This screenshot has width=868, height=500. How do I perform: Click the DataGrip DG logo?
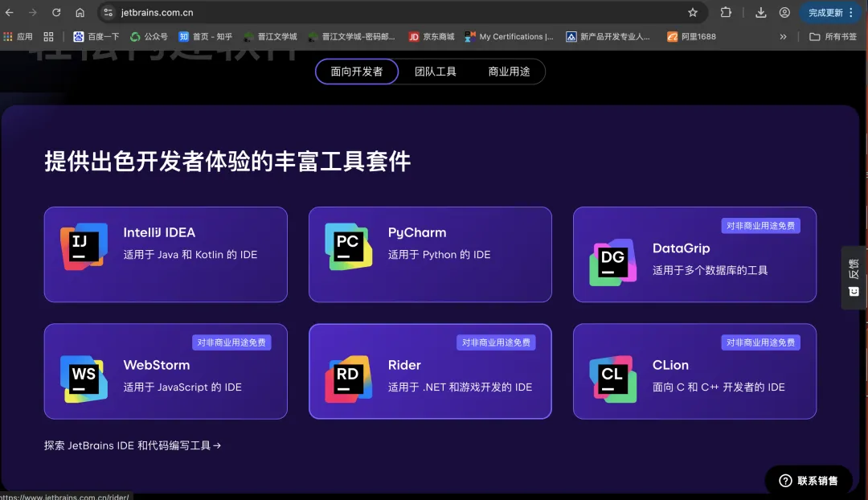click(612, 262)
